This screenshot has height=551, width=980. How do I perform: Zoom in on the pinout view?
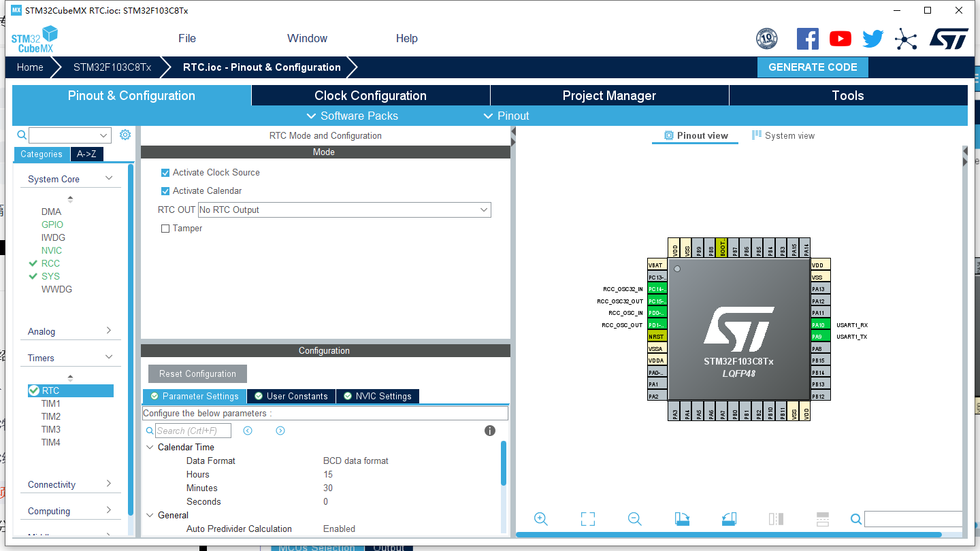[540, 518]
